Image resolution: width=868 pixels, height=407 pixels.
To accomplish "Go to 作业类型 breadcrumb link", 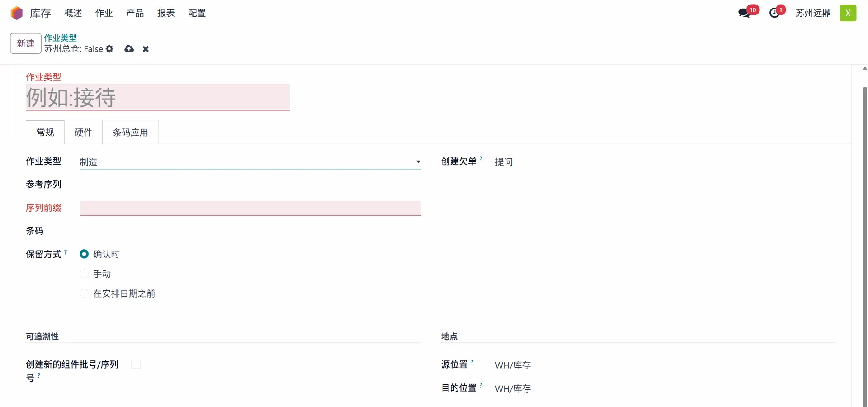I will [x=60, y=38].
